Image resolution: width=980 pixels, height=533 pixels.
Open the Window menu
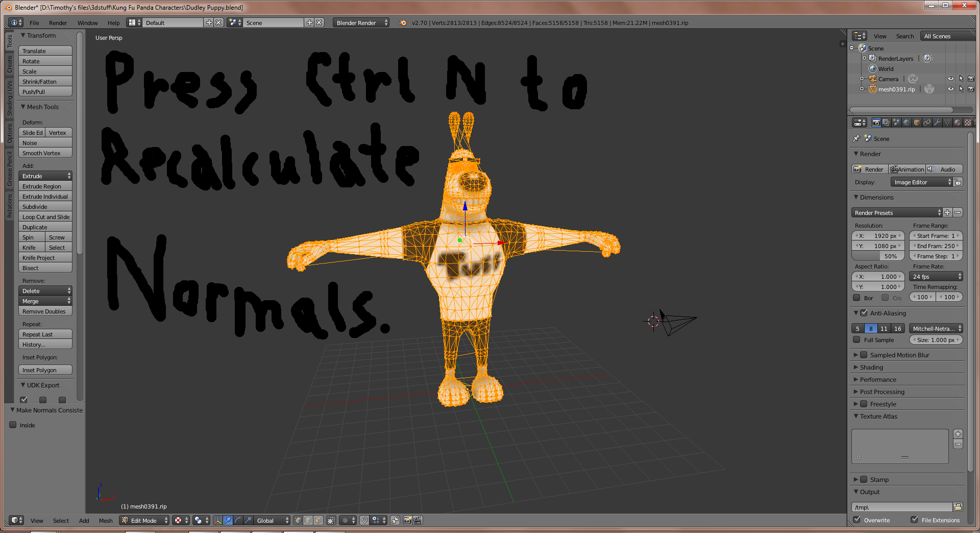pyautogui.click(x=87, y=22)
